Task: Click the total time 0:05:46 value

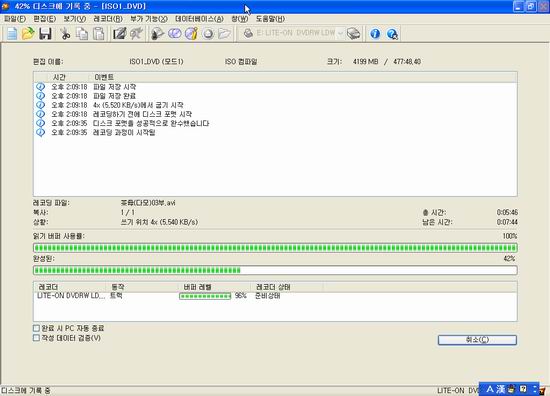Action: point(507,213)
